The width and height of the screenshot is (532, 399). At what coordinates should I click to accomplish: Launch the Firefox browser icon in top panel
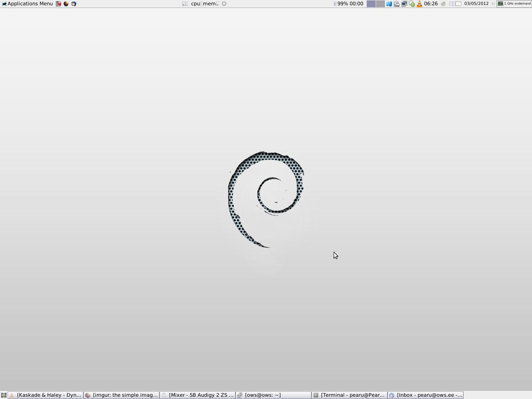coord(66,4)
